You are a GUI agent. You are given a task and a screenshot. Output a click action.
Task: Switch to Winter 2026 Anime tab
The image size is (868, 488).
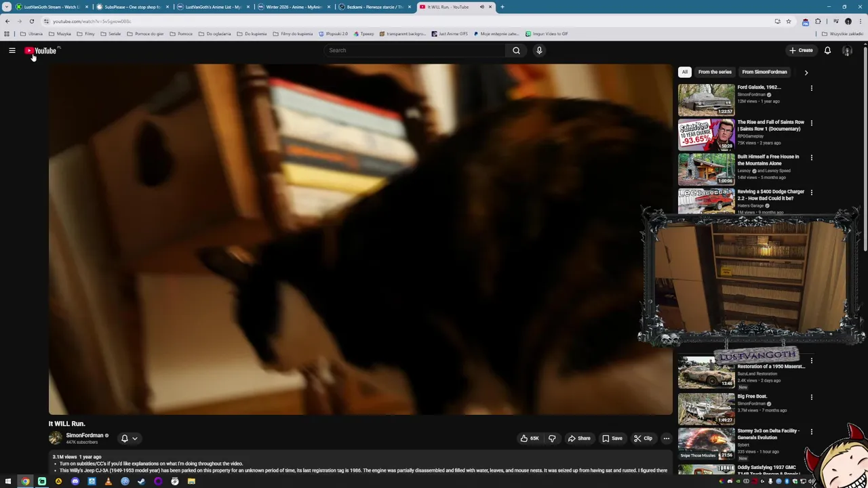pyautogui.click(x=294, y=7)
